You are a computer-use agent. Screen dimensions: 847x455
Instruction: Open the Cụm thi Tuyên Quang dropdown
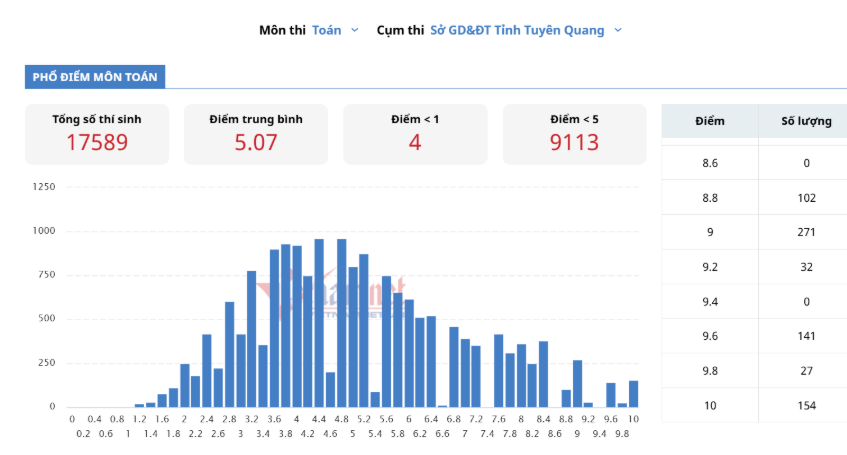pyautogui.click(x=526, y=30)
